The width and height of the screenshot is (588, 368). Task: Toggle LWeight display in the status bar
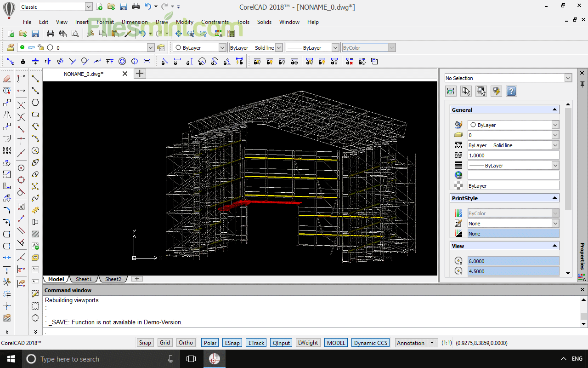click(308, 342)
